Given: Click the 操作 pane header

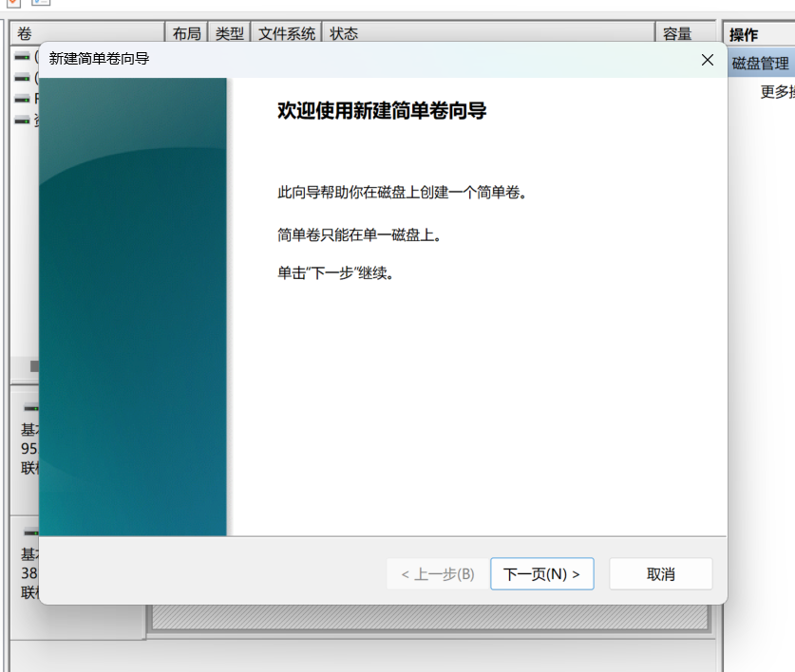Looking at the screenshot, I should tap(758, 35).
